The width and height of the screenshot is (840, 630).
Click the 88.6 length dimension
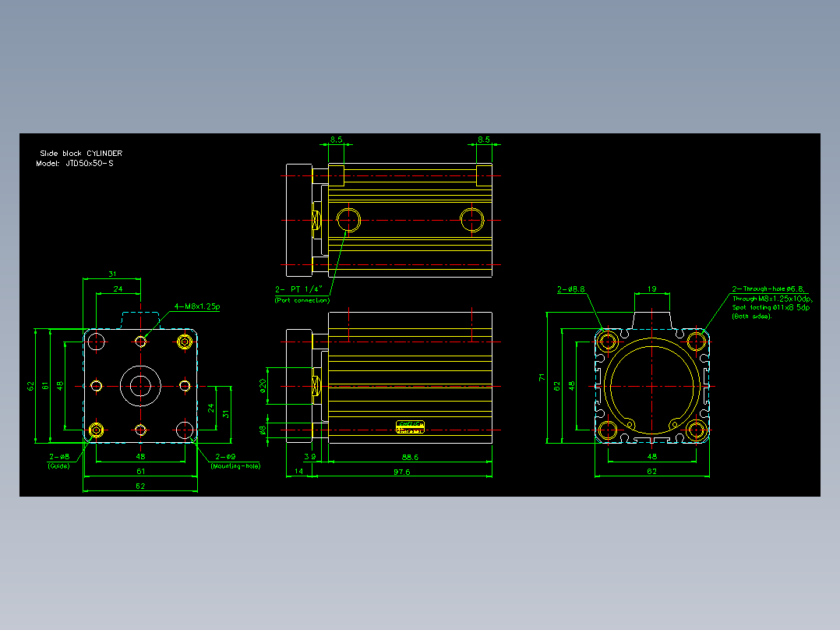410,458
